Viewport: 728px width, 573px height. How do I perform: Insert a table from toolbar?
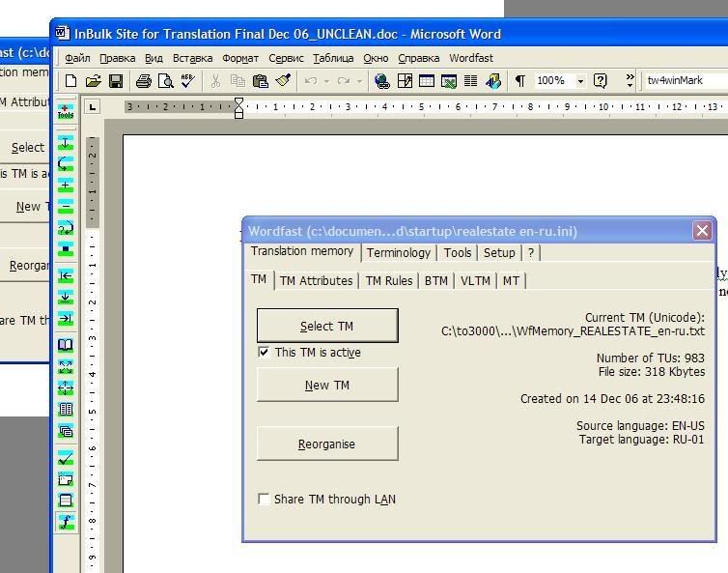click(426, 81)
